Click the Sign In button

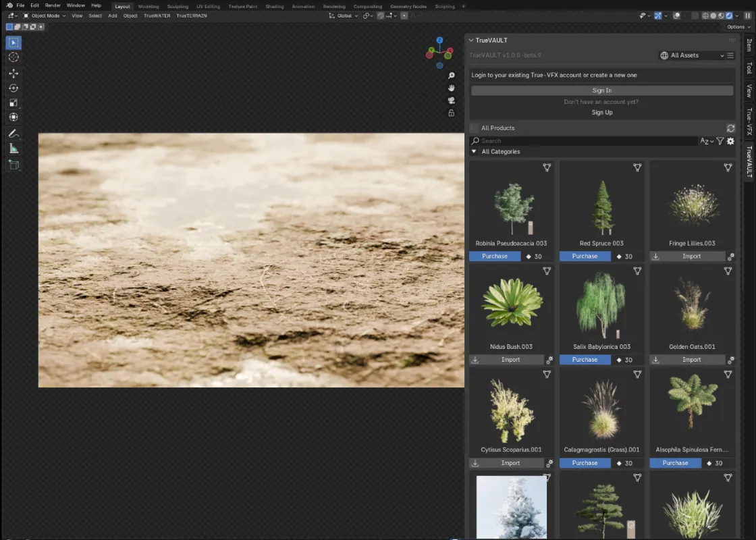601,90
